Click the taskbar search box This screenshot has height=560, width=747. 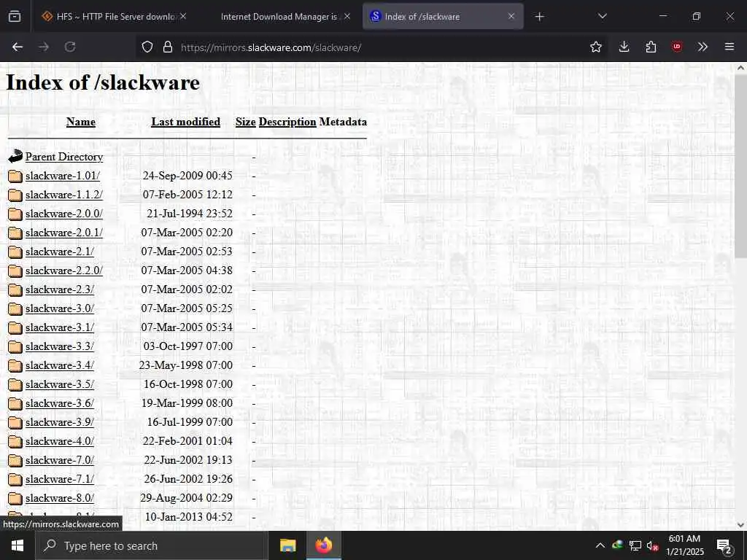click(152, 545)
